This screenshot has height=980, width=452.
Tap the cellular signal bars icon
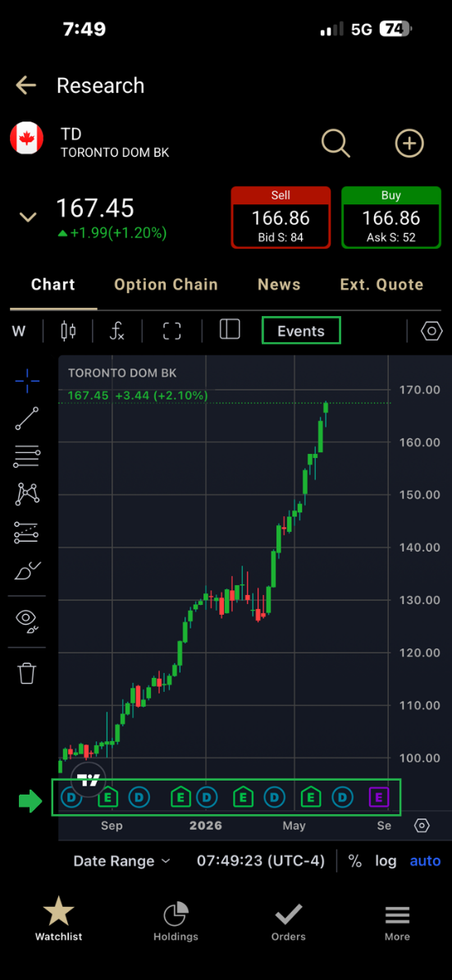click(x=331, y=30)
